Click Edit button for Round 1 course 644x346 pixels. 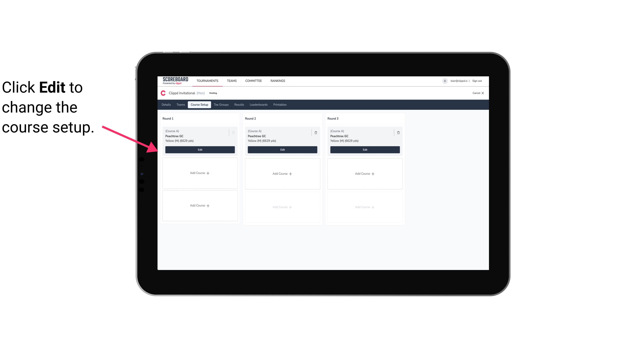pos(200,149)
